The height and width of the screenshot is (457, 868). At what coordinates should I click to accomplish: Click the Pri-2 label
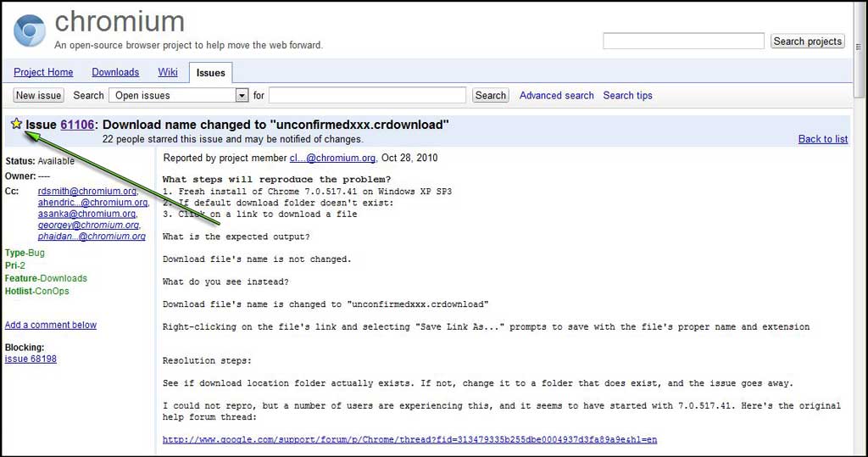pyautogui.click(x=15, y=265)
